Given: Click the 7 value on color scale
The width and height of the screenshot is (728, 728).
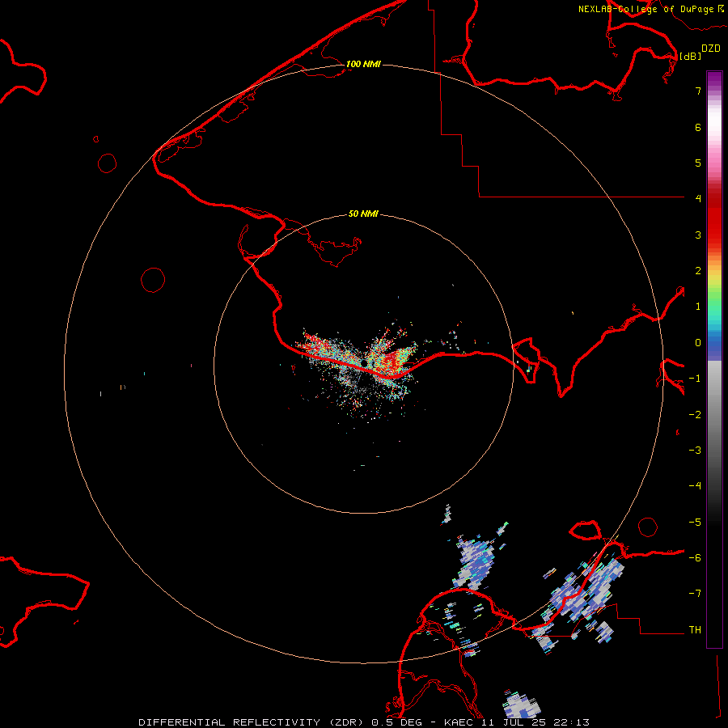Looking at the screenshot, I should [x=698, y=91].
